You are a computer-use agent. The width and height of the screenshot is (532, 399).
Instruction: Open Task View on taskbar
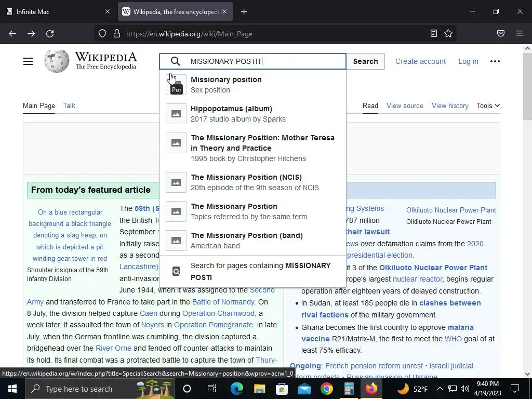[212, 389]
